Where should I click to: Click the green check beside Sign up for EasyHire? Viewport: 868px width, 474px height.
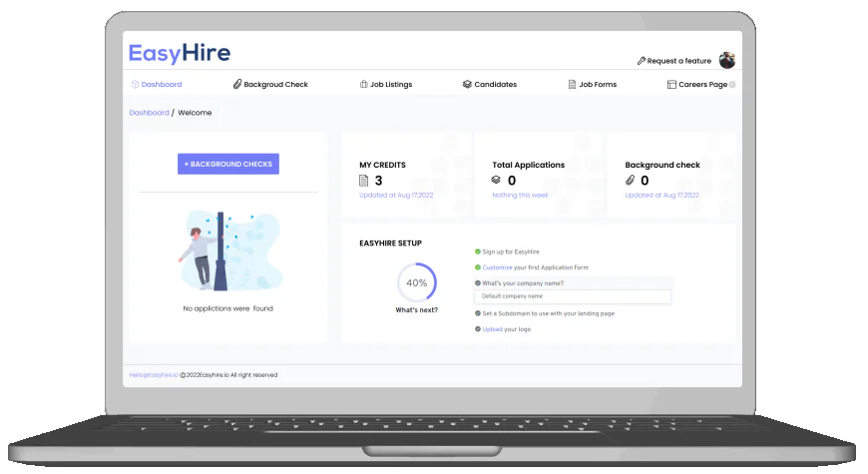pyautogui.click(x=478, y=251)
